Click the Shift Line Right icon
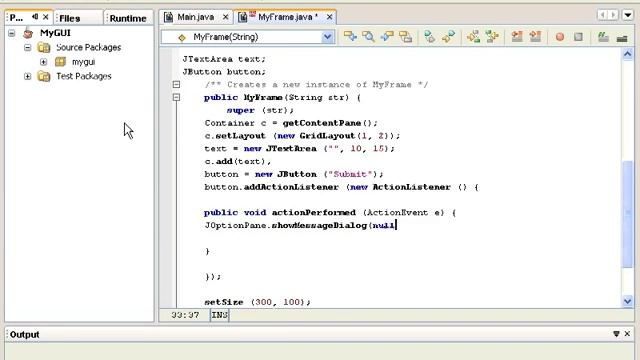The height and width of the screenshot is (360, 640). [x=535, y=37]
